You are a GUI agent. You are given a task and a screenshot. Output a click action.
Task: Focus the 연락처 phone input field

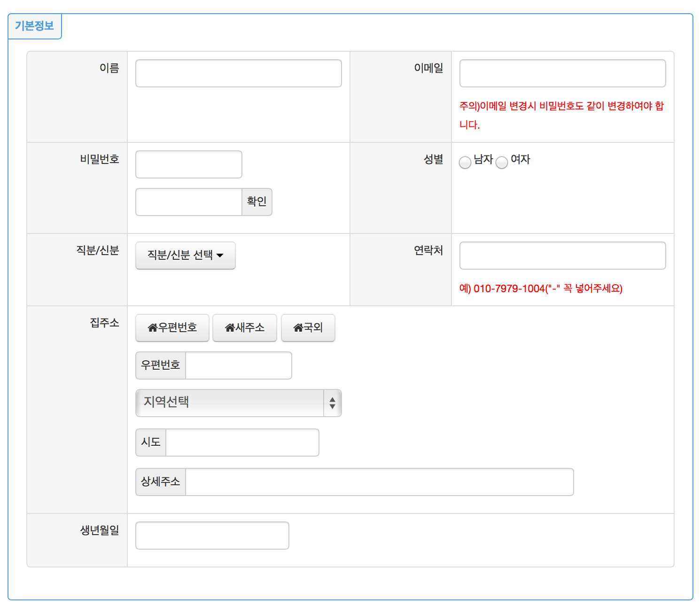562,256
